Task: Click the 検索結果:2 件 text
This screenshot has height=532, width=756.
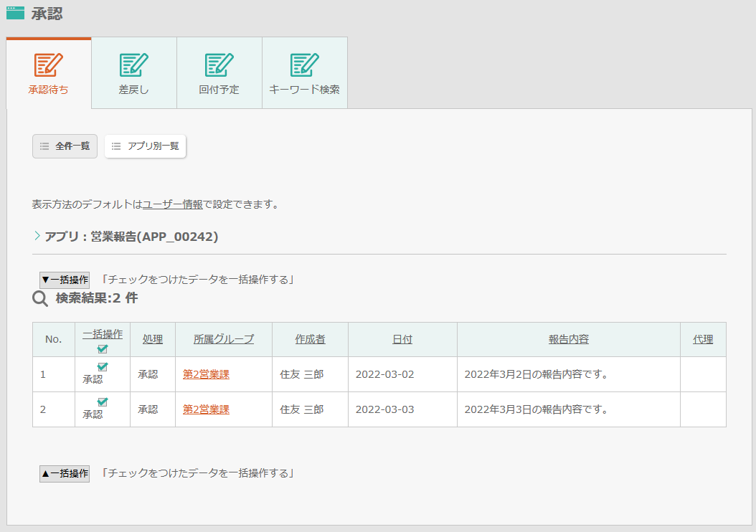Action: coord(96,298)
